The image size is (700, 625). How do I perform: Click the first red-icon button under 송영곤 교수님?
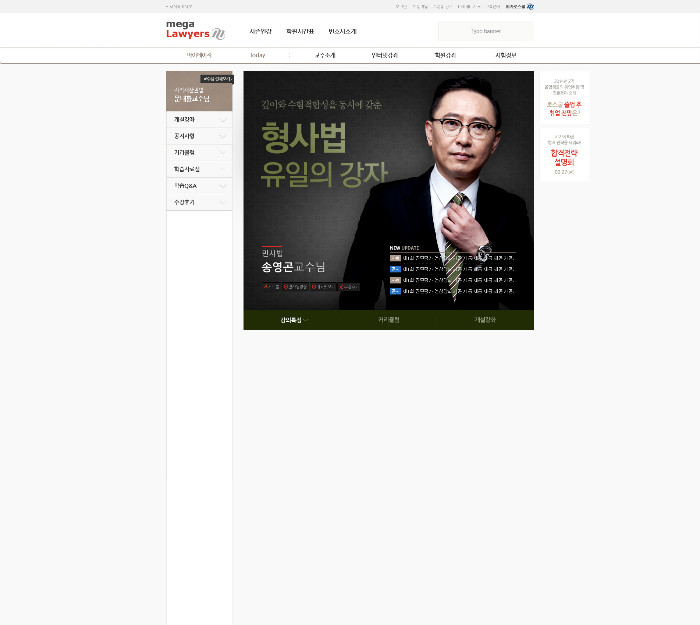(271, 287)
